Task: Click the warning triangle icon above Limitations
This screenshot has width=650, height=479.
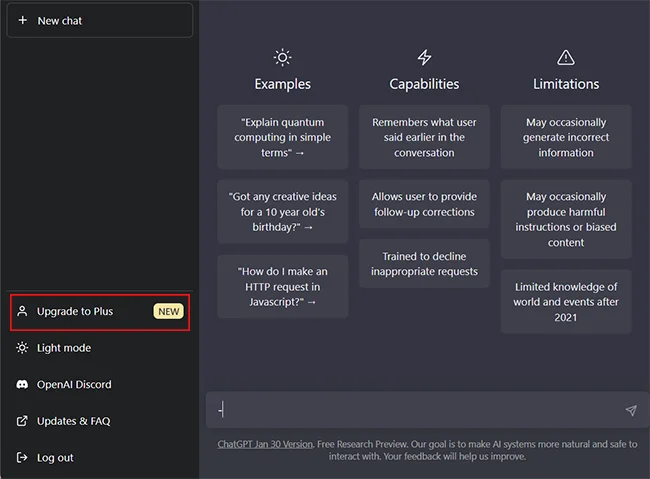Action: 566,58
